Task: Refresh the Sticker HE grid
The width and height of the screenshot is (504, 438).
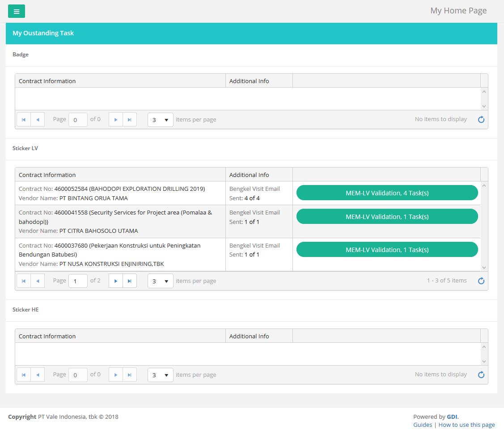Action: [x=481, y=375]
